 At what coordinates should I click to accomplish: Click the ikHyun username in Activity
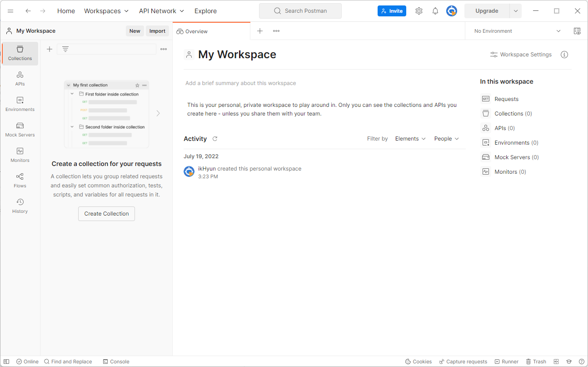coord(207,169)
